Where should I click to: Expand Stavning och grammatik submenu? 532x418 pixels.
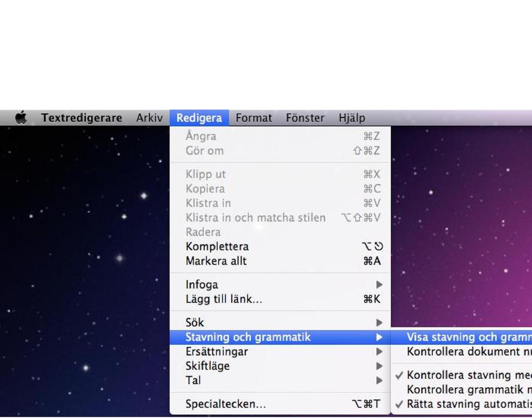(x=280, y=337)
